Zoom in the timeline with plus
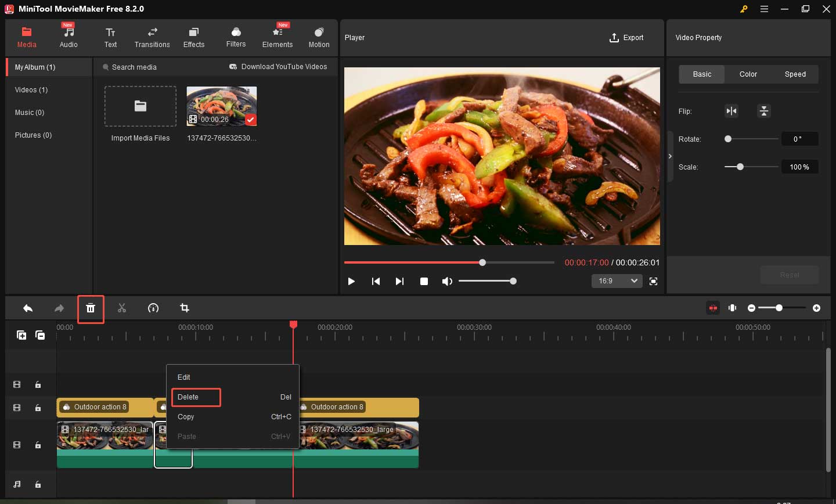The height and width of the screenshot is (504, 836). 817,308
